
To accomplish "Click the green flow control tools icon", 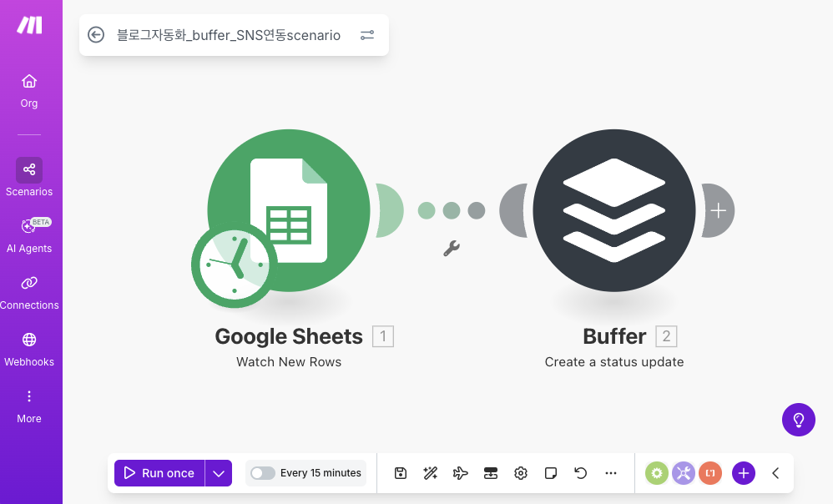I will (657, 473).
